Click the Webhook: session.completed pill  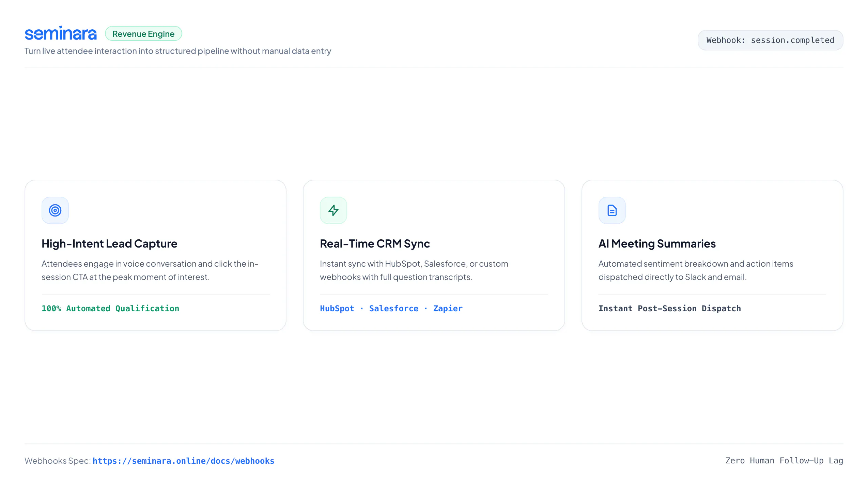[770, 40]
